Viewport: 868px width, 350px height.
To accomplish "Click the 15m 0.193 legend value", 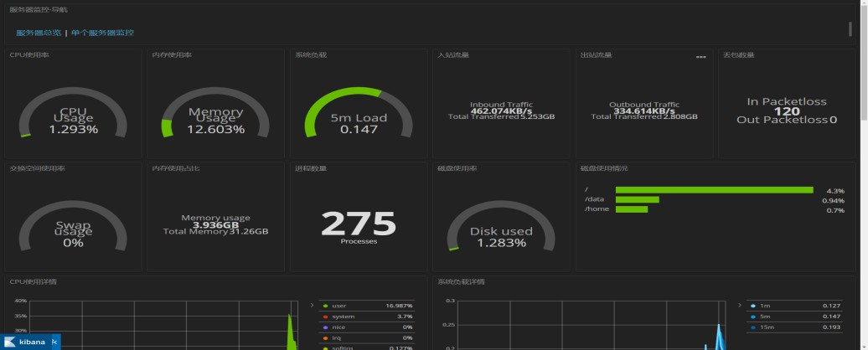I will 831,327.
